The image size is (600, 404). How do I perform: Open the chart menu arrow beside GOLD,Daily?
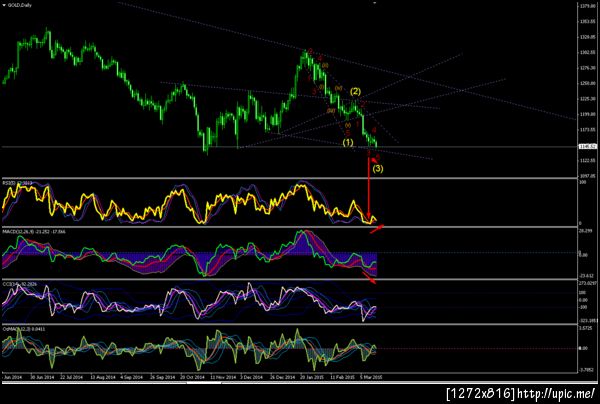coord(4,5)
